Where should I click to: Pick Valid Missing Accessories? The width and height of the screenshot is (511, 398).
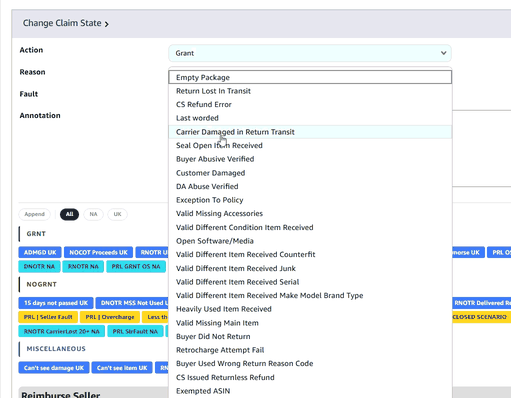(310, 213)
